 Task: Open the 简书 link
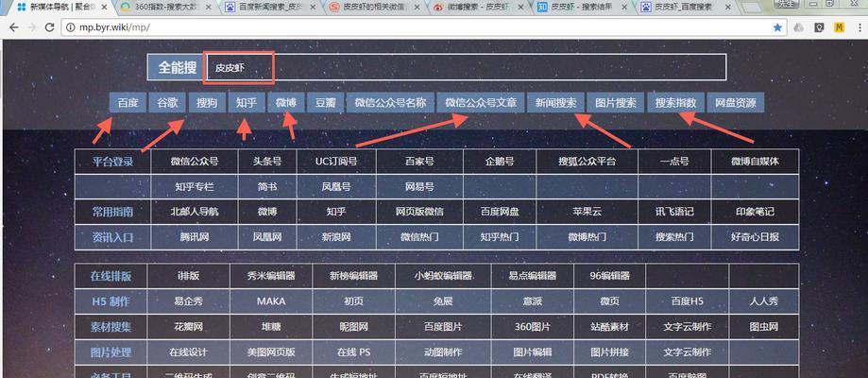pos(267,187)
